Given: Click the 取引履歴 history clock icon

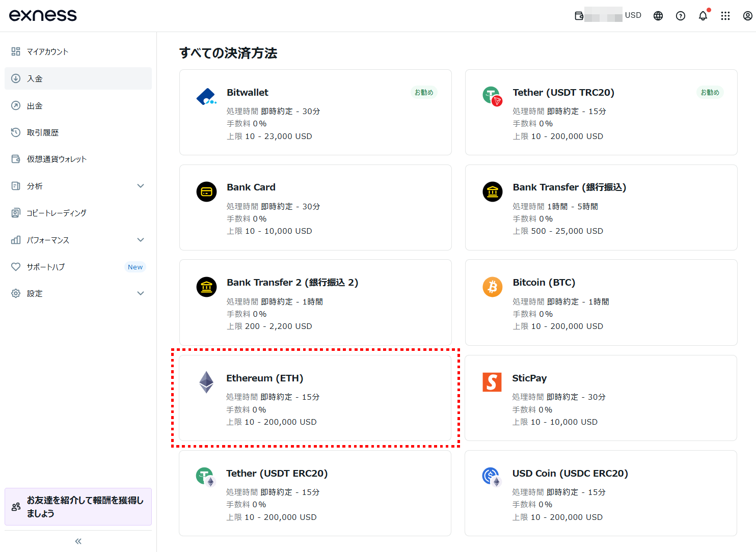Looking at the screenshot, I should pos(16,132).
